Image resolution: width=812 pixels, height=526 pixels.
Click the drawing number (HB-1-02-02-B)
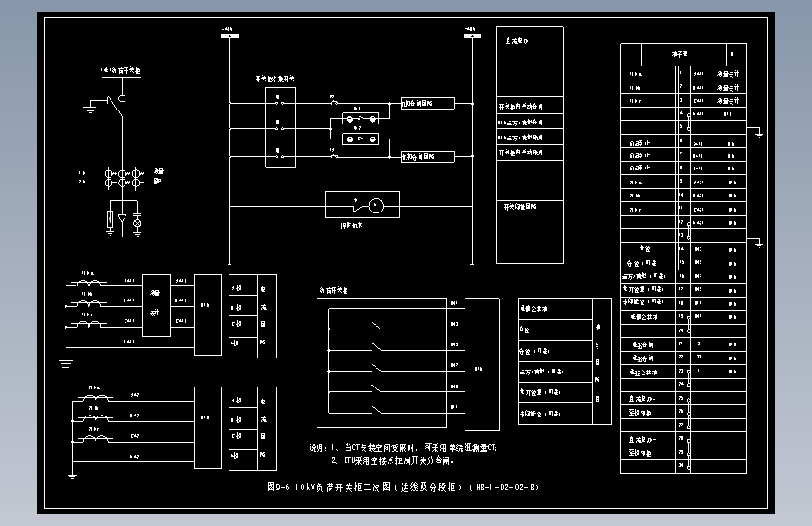coord(504,488)
